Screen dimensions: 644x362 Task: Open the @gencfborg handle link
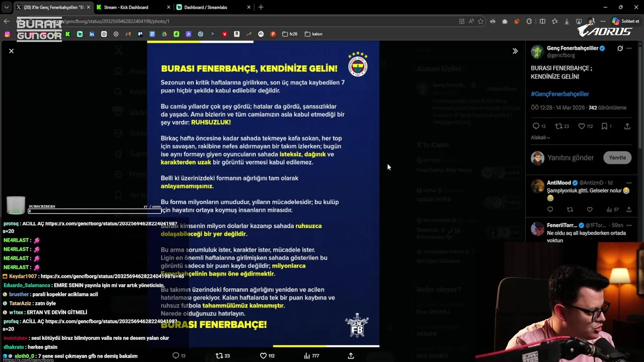(x=560, y=55)
